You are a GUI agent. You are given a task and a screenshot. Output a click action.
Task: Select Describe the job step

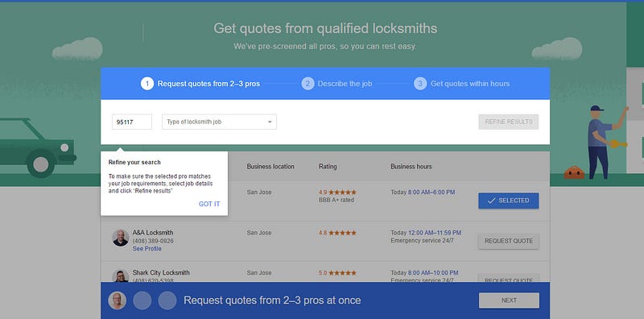(345, 84)
